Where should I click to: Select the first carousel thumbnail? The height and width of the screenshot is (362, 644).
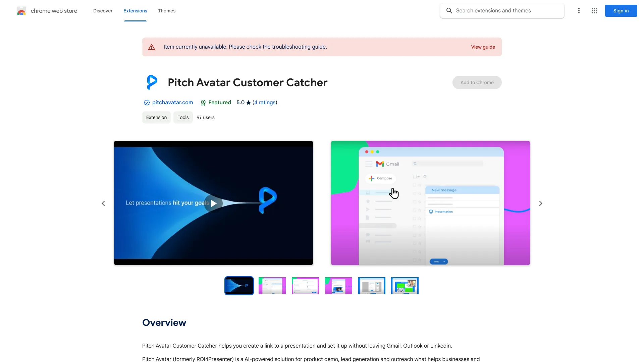[239, 286]
